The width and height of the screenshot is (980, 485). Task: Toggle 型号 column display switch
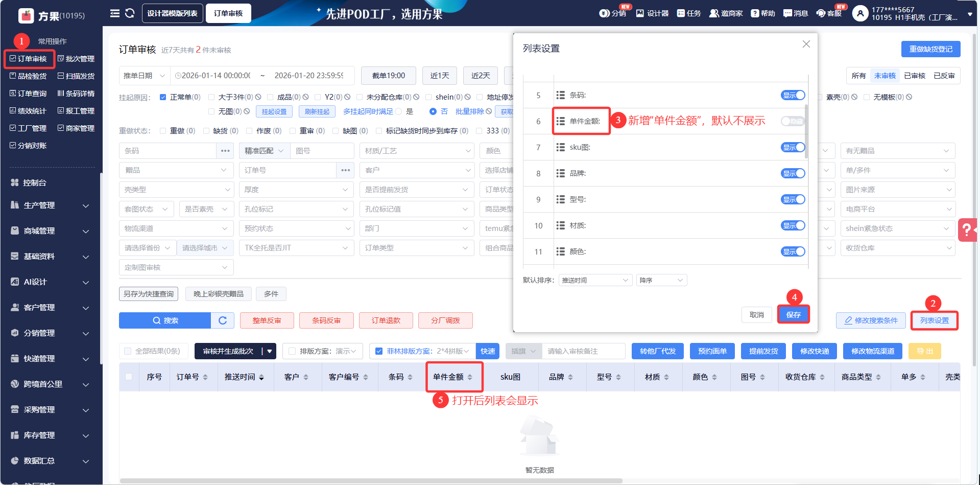click(x=793, y=199)
